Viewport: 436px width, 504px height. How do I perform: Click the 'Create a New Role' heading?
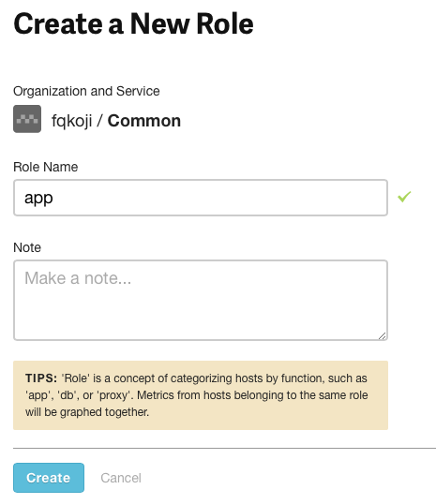[x=133, y=23]
